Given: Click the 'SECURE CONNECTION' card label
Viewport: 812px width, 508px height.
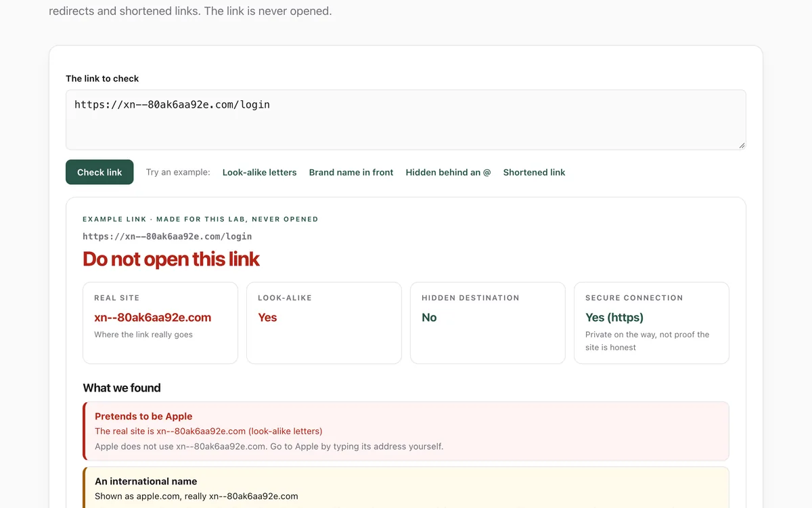Looking at the screenshot, I should [634, 297].
